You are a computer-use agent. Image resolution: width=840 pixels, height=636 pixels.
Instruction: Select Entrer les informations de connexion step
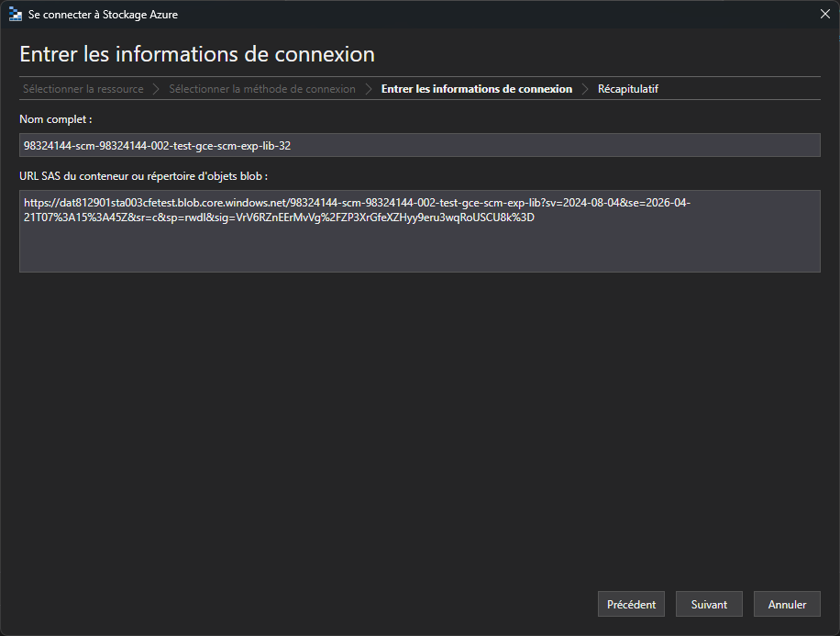point(476,89)
